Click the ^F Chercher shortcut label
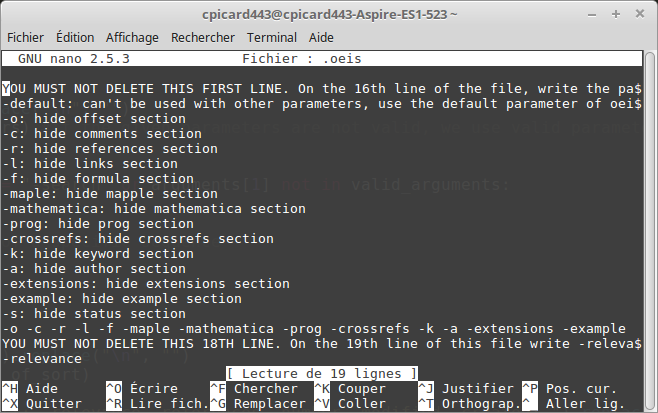This screenshot has height=413, width=658. (x=254, y=389)
